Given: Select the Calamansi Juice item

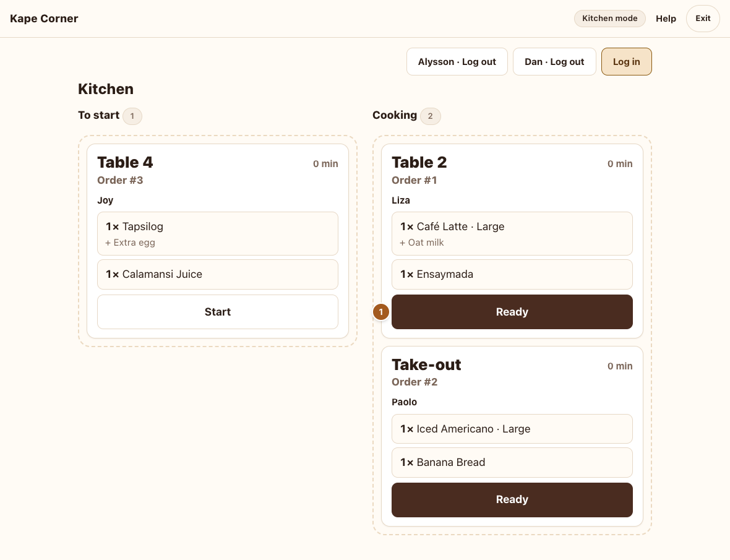Looking at the screenshot, I should (x=217, y=274).
